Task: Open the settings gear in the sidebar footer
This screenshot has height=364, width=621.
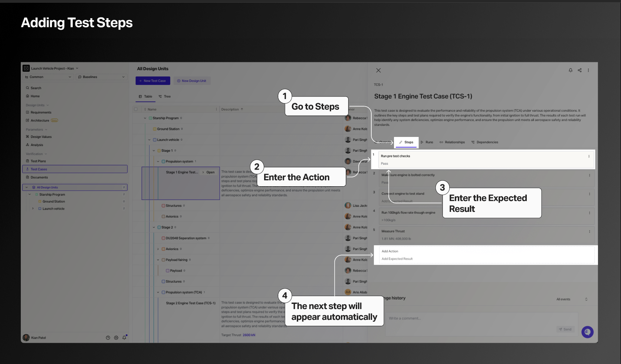Action: pyautogui.click(x=116, y=338)
